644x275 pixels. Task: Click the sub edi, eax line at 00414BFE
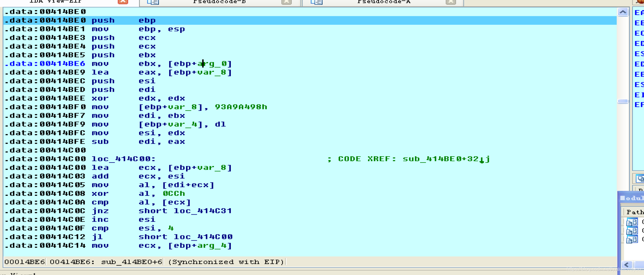click(310, 142)
